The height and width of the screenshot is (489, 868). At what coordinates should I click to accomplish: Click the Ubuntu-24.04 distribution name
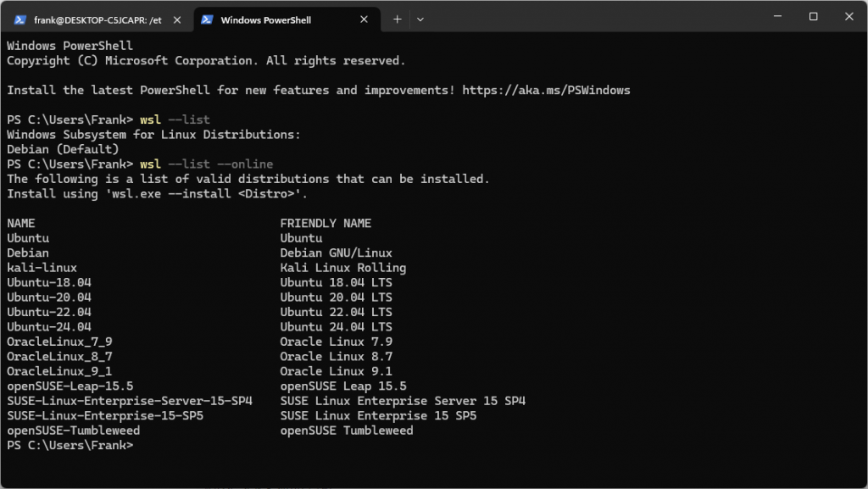point(49,326)
